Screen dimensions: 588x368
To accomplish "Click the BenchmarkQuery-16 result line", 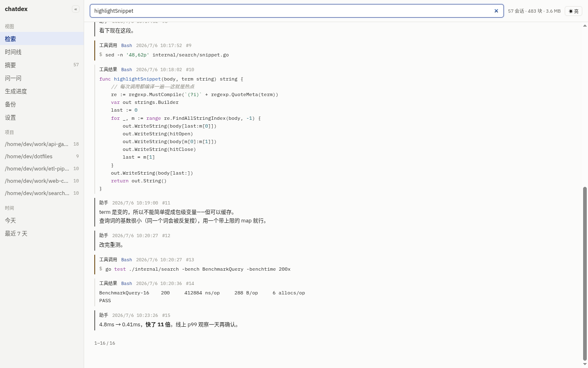I will [x=202, y=293].
